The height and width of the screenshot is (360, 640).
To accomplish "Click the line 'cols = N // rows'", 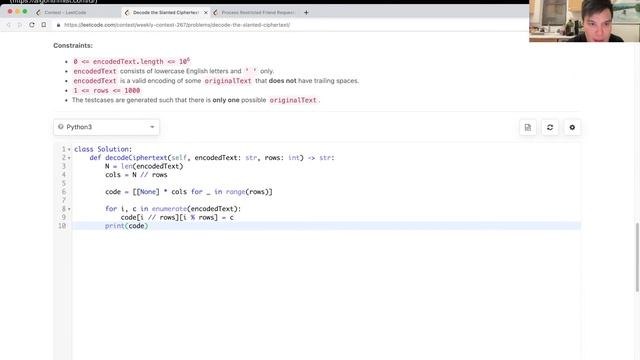I will (x=136, y=175).
